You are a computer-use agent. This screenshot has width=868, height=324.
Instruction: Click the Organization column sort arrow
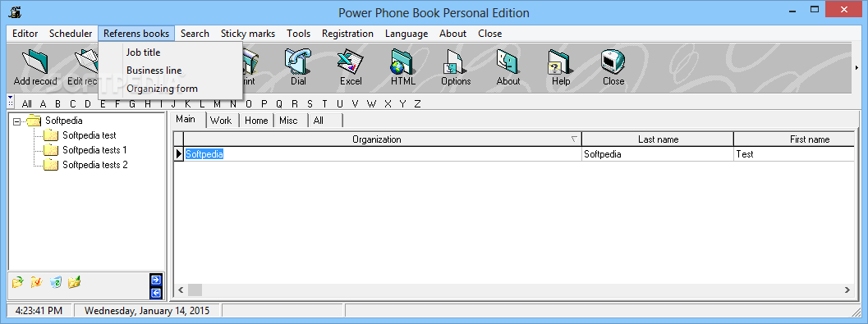574,139
